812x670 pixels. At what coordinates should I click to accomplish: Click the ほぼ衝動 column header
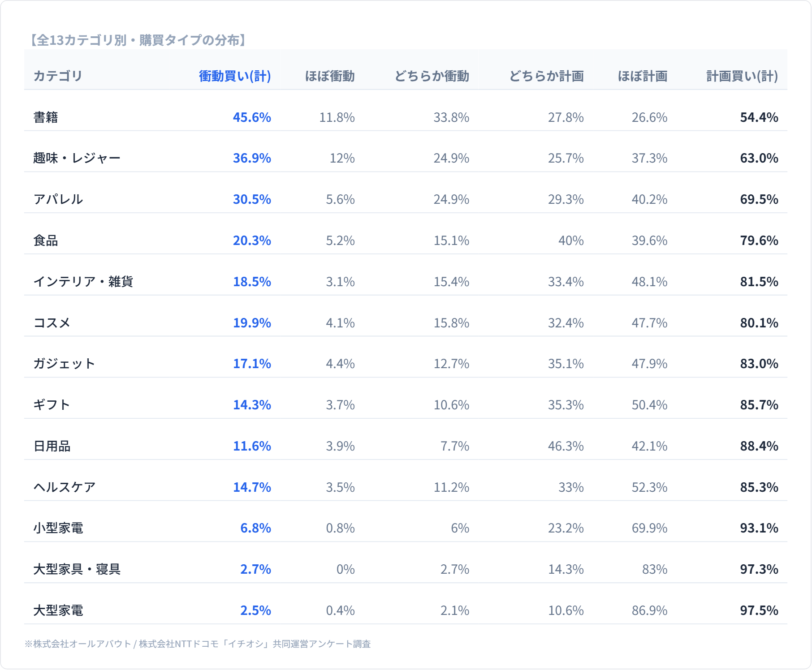click(x=329, y=76)
